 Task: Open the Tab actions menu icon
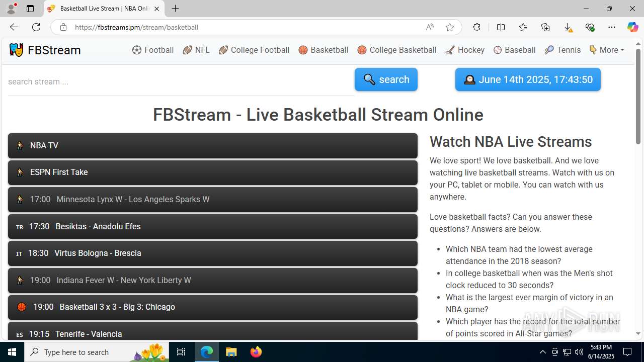30,9
